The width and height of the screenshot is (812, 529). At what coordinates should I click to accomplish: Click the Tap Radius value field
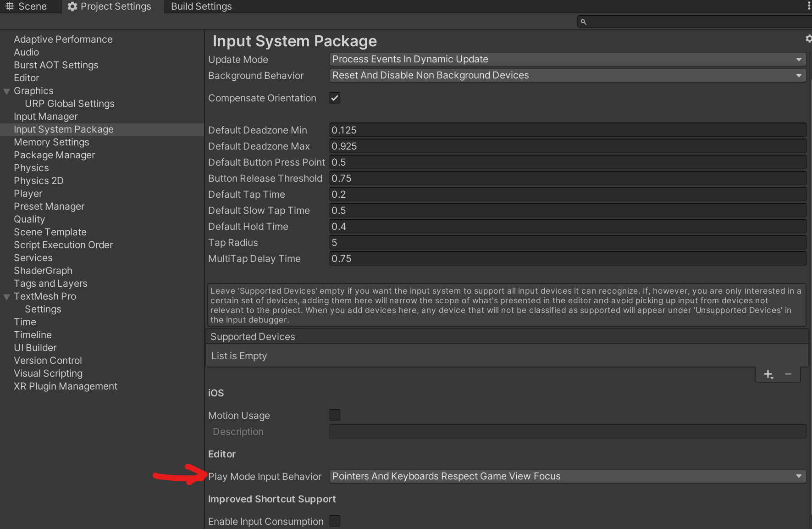pyautogui.click(x=568, y=243)
